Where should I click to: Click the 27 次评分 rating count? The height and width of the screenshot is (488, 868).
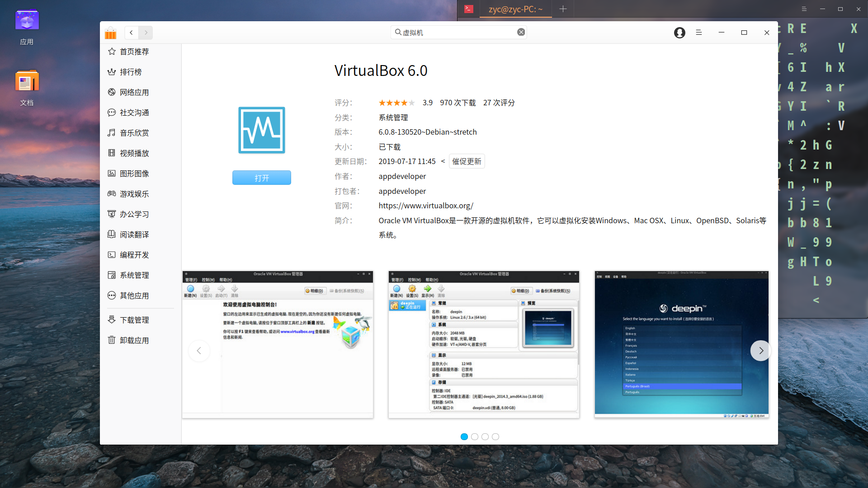[x=499, y=103]
